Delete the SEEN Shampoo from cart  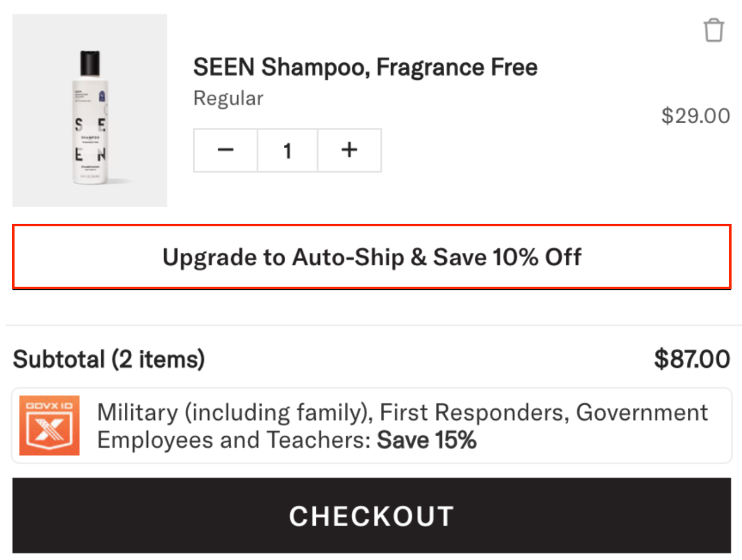714,30
